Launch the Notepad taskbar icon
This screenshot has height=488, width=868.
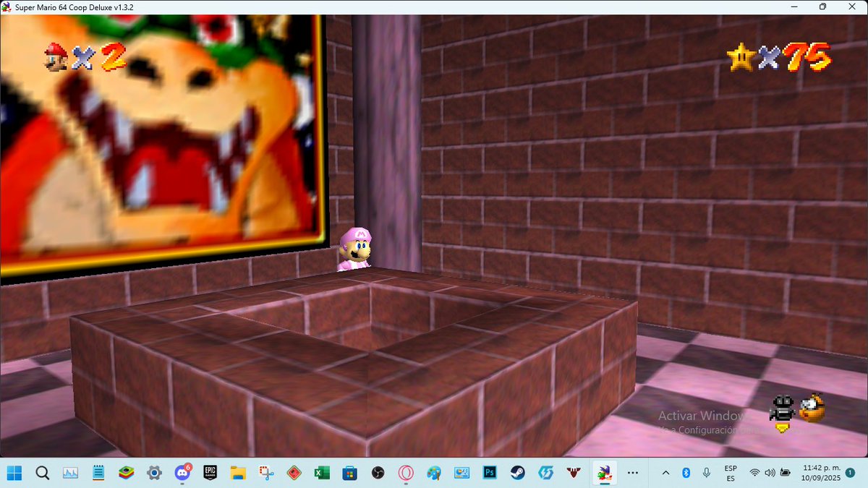(98, 474)
